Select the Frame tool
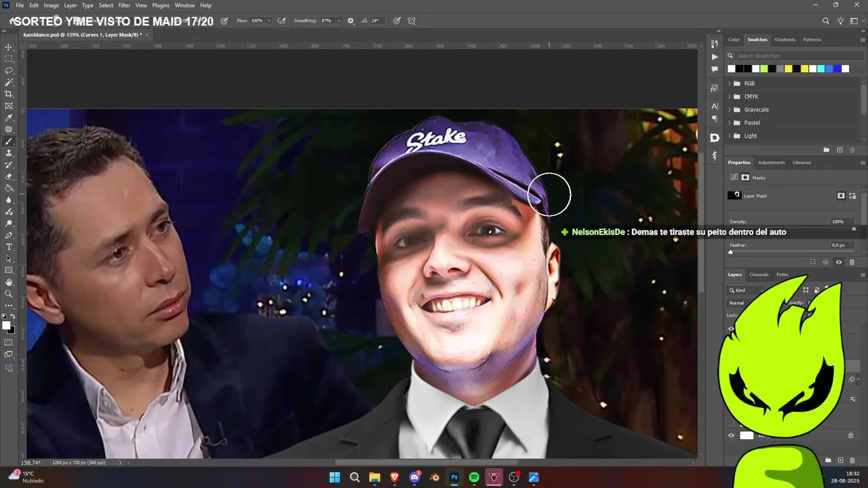The image size is (868, 488). pos(9,106)
